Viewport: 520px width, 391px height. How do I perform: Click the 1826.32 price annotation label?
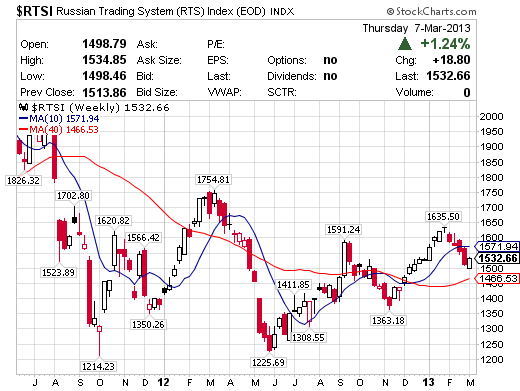[x=23, y=180]
